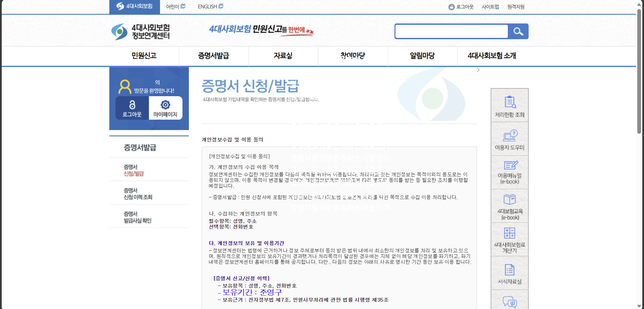
Task: Click inside the search input field
Action: coord(451,31)
